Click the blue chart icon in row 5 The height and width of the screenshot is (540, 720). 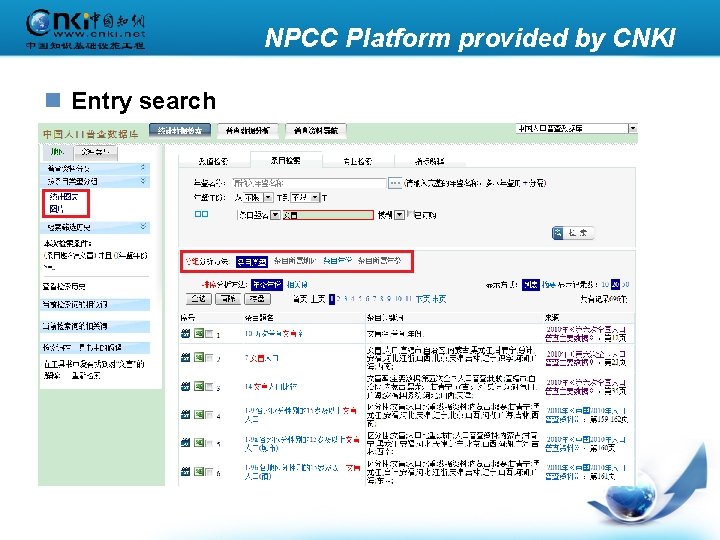[x=185, y=443]
